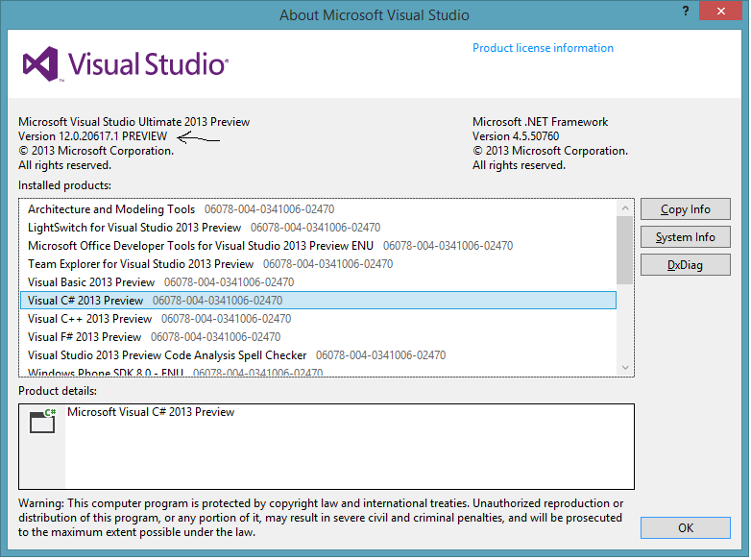
Task: Click the Microsoft .NET Framework label
Action: [541, 122]
